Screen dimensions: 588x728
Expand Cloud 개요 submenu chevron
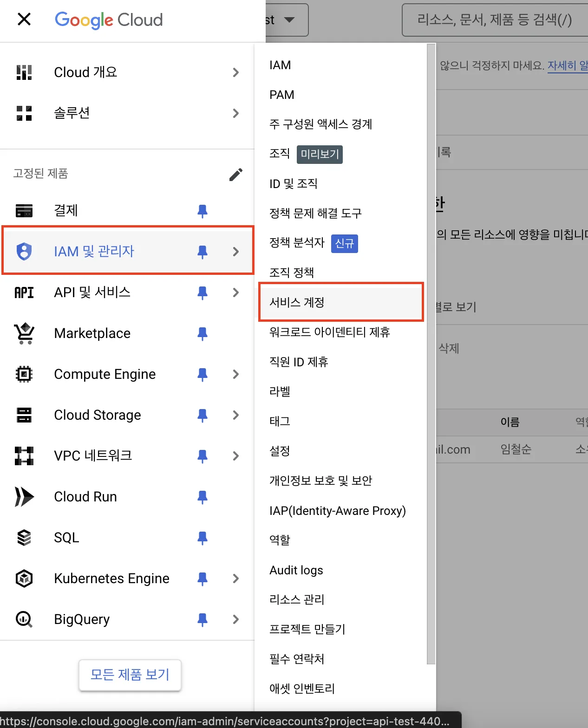point(236,72)
